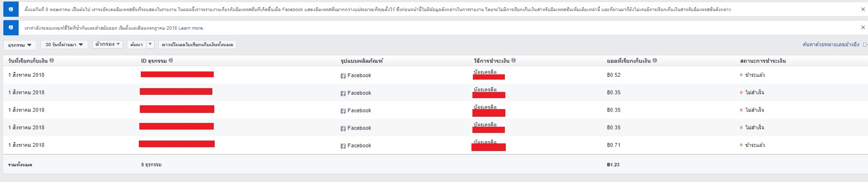Screen dimensions: 868x182
Task: Click the Facebook icon in the first transaction row
Action: pyautogui.click(x=343, y=76)
